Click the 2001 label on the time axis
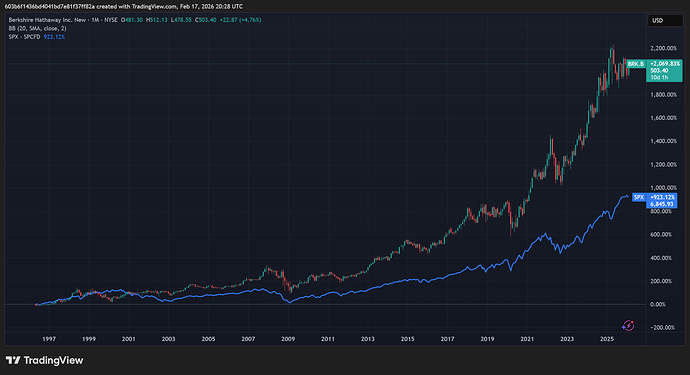The height and width of the screenshot is (375, 690). click(x=128, y=339)
